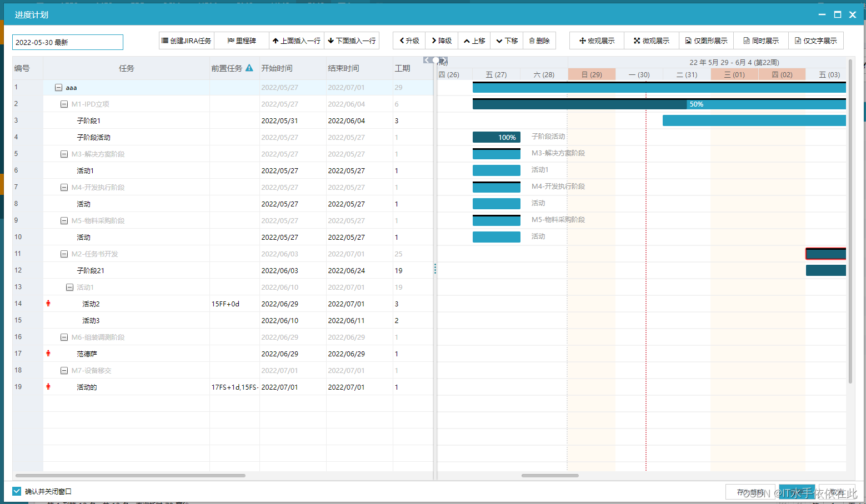Select the 活动的 task name
The width and height of the screenshot is (866, 504).
[87, 387]
